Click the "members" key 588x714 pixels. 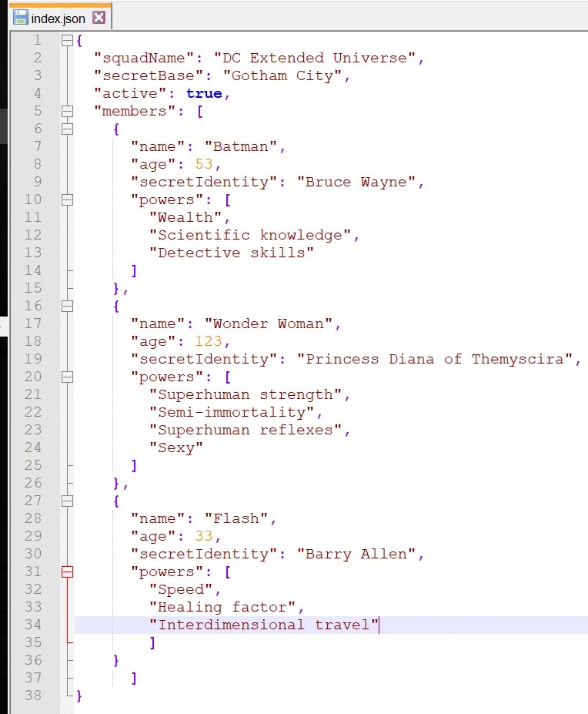[x=134, y=111]
